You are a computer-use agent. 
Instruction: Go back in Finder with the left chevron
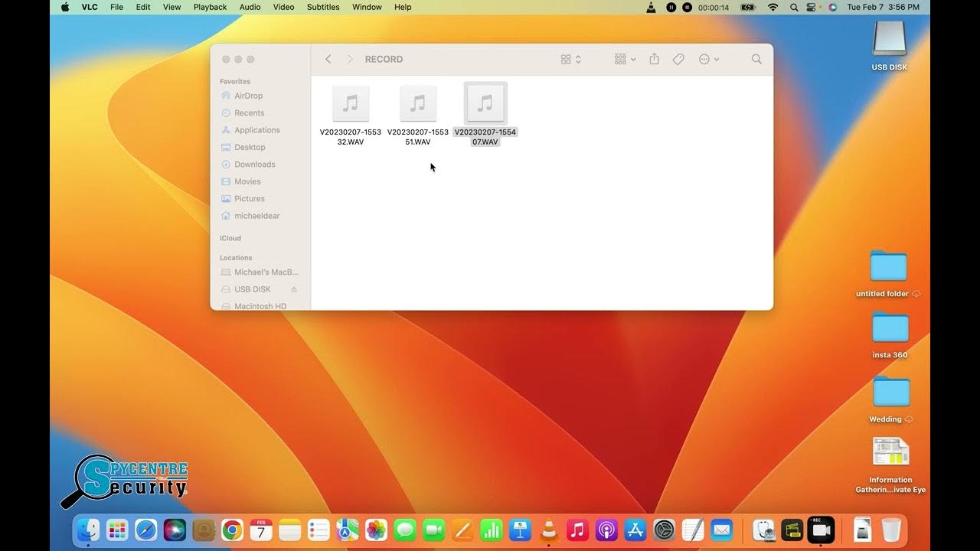click(x=328, y=59)
